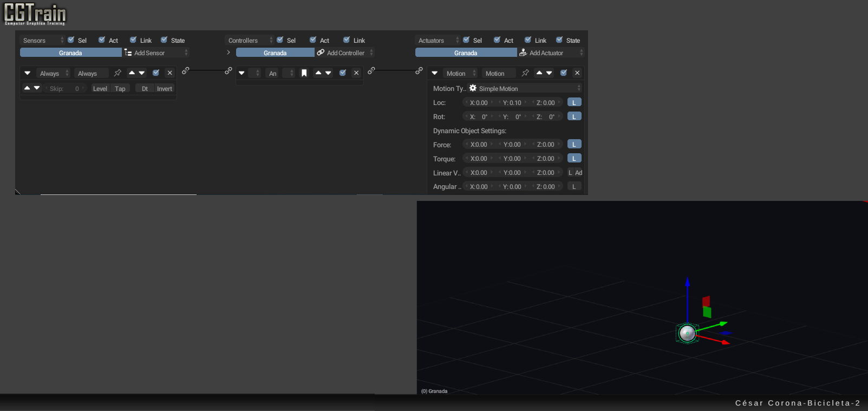Click the Tap button in sensor

coord(120,89)
